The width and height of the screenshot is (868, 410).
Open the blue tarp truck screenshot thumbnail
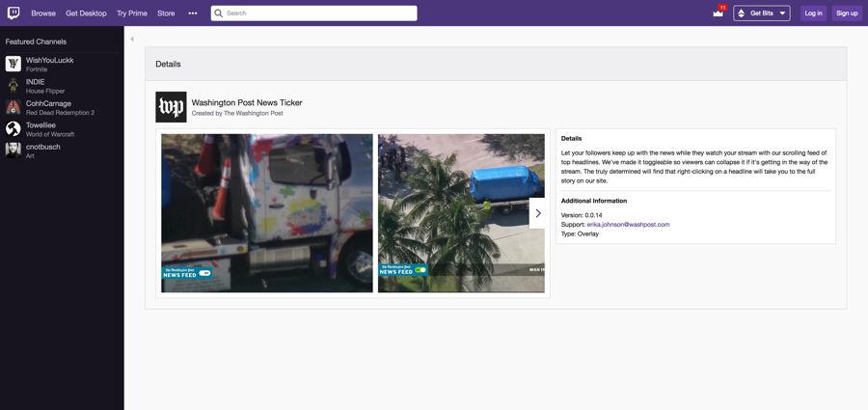coord(461,213)
